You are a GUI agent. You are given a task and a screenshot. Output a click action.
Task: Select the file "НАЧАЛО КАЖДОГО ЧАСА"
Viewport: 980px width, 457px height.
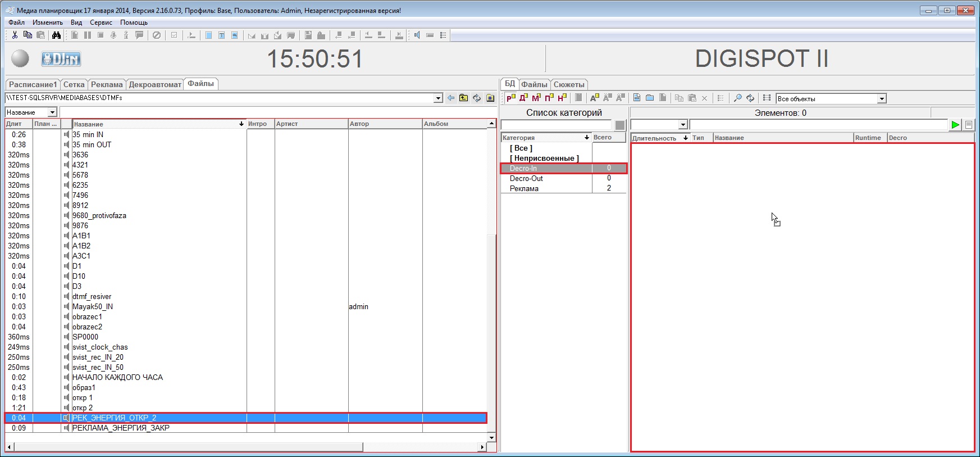117,377
